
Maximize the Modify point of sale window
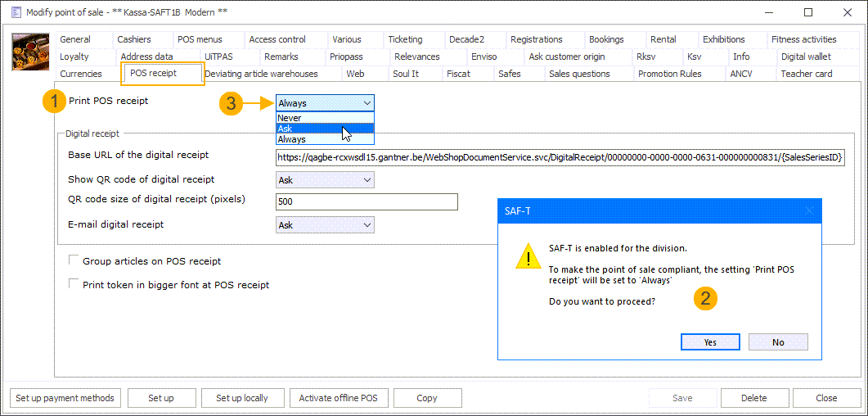coord(807,12)
